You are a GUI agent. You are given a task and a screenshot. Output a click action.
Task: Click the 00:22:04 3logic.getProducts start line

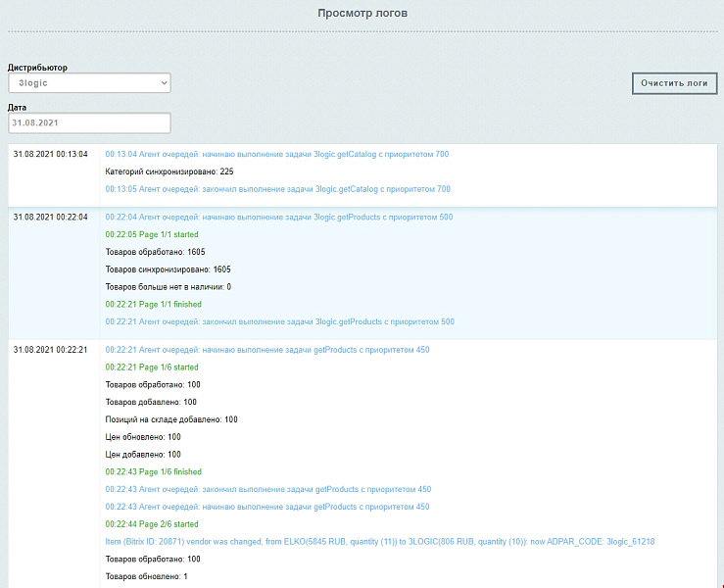pyautogui.click(x=279, y=218)
